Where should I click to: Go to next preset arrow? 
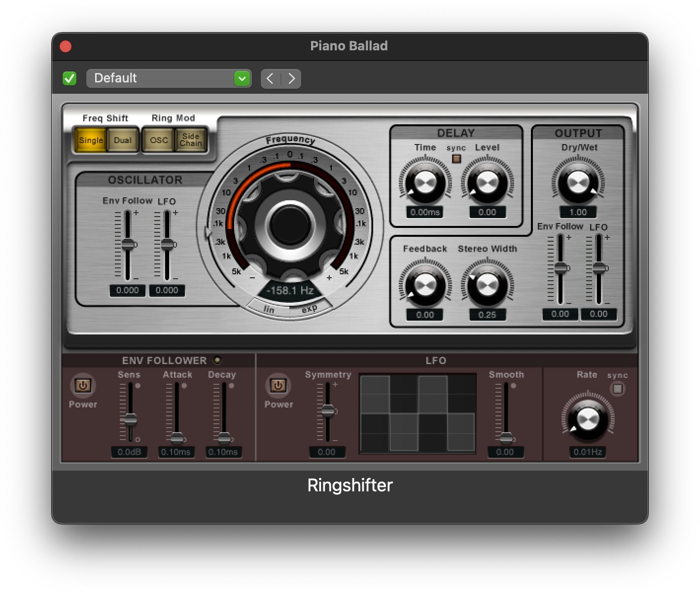tap(291, 78)
